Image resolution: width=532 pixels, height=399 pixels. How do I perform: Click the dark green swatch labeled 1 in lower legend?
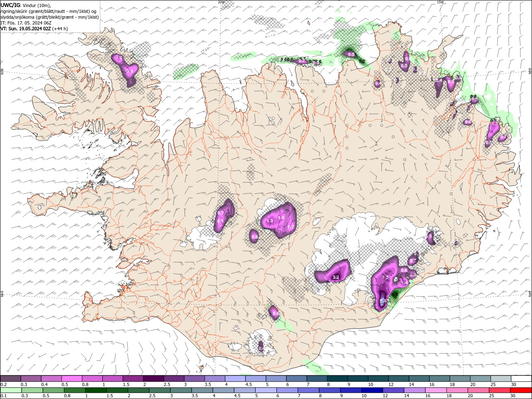96,390
